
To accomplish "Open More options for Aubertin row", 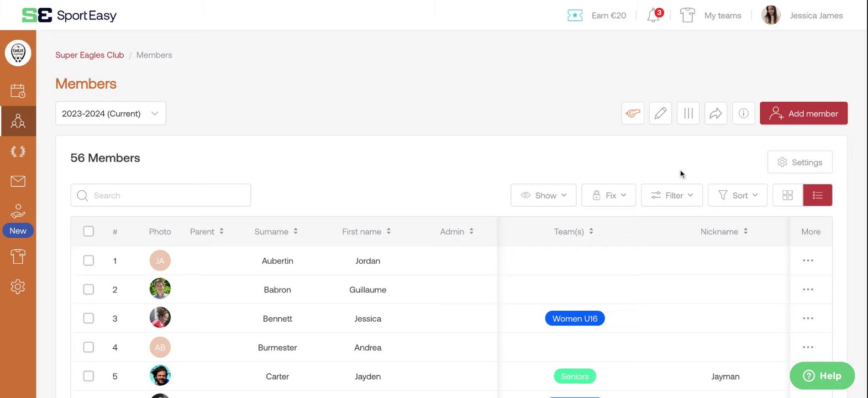I will [x=808, y=260].
